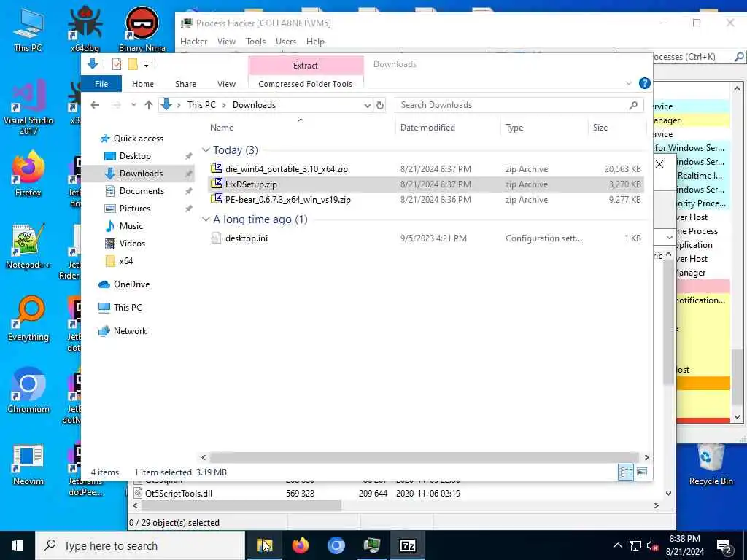Click 7-Zip taskbar icon
This screenshot has width=747, height=560.
(407, 545)
